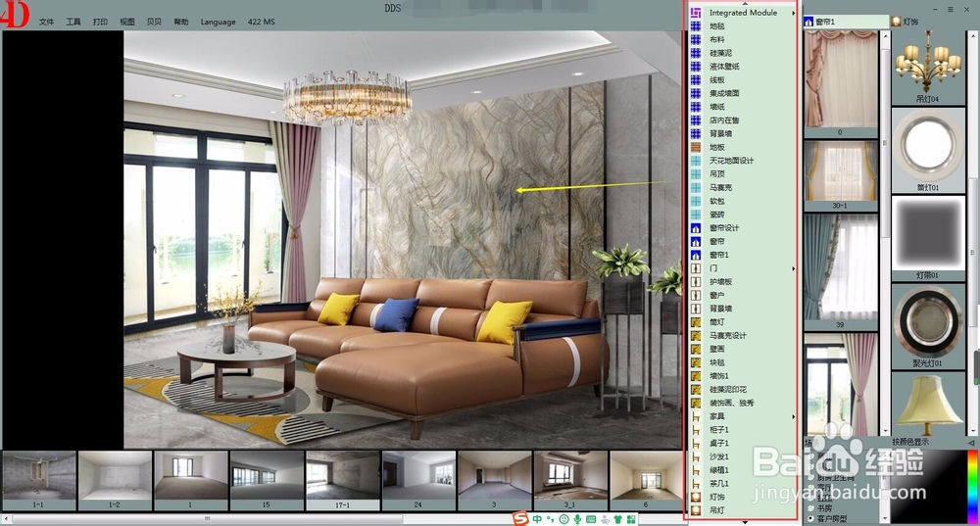The height and width of the screenshot is (526, 980).
Task: Select curtain thumbnail 30-1
Action: pos(840,175)
